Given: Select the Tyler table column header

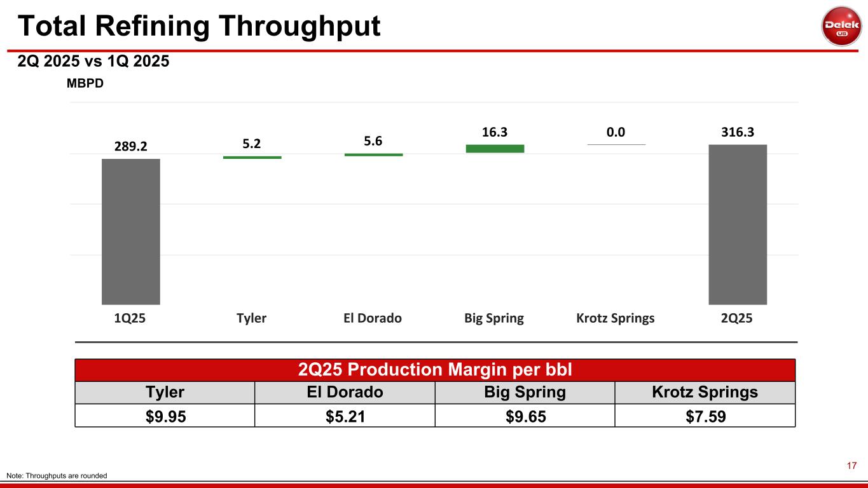Looking at the screenshot, I should (164, 392).
